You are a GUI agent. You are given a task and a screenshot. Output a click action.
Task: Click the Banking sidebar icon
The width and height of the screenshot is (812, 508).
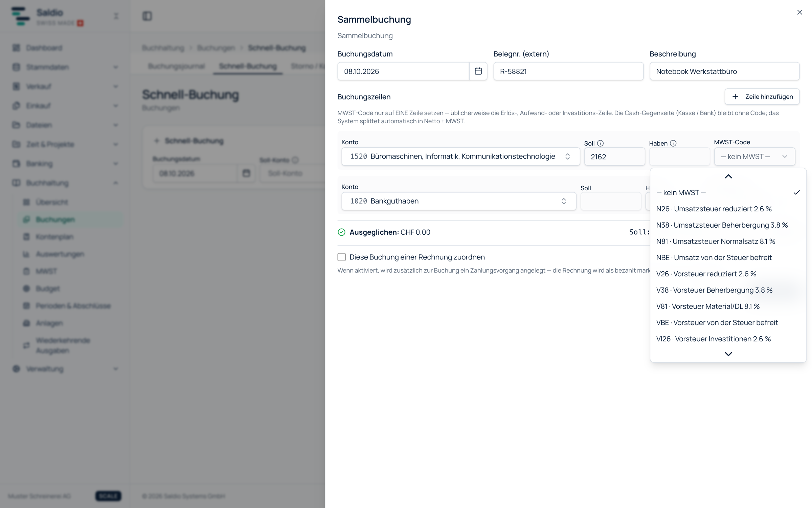point(16,164)
